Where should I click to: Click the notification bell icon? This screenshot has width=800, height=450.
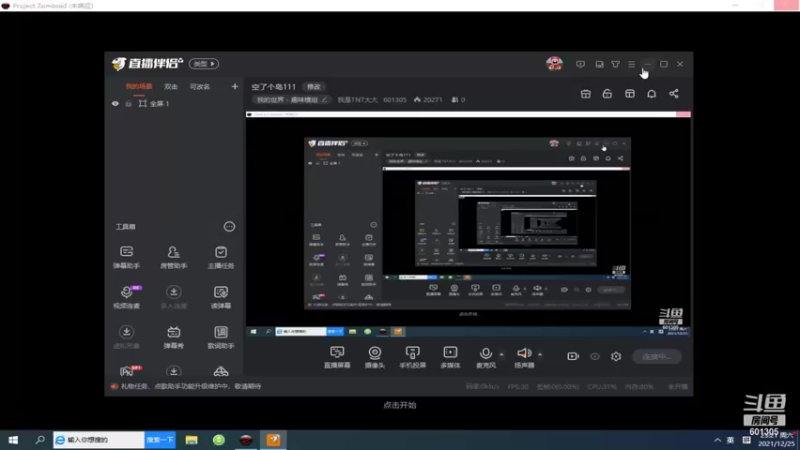pyautogui.click(x=652, y=94)
